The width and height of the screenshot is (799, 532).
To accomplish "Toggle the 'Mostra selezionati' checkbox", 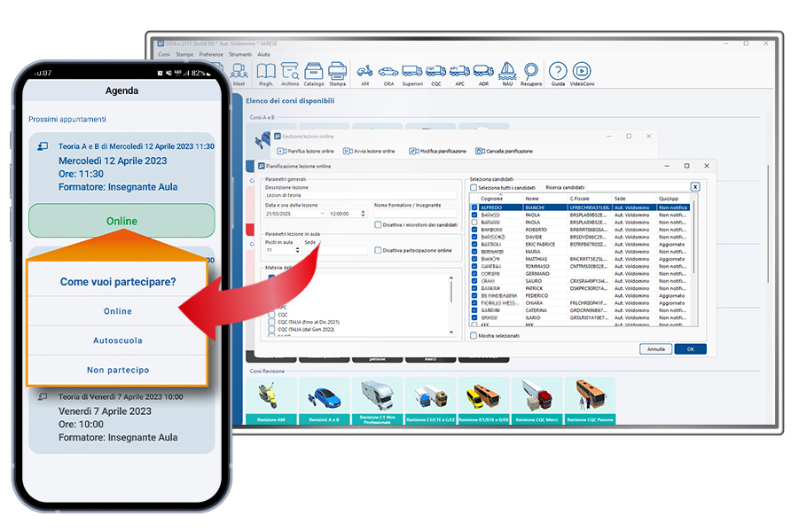I will 474,336.
